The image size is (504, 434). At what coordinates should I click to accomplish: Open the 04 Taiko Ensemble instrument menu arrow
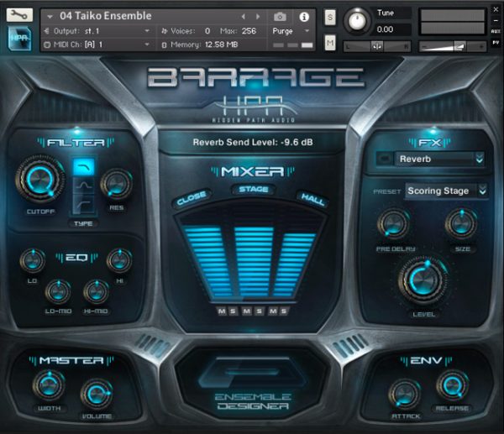50,17
